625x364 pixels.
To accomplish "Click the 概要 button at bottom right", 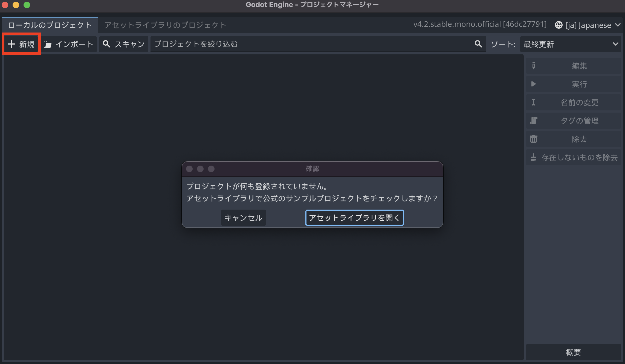I will [573, 352].
